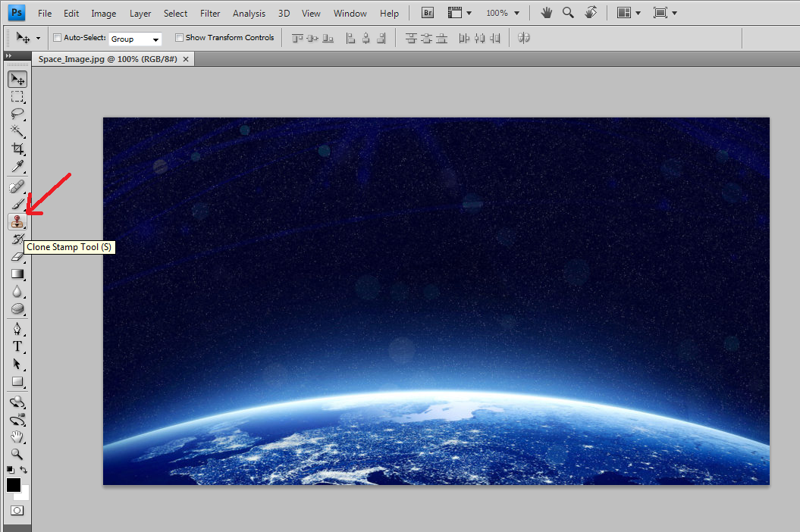Switch to the Space_Image.jpg document tab
Image resolution: width=800 pixels, height=532 pixels.
tap(108, 59)
